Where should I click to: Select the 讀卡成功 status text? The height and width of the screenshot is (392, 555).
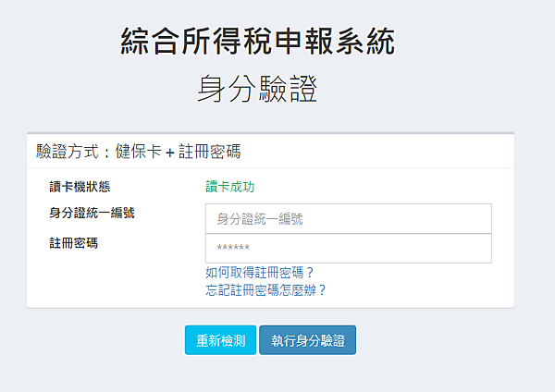pos(230,187)
